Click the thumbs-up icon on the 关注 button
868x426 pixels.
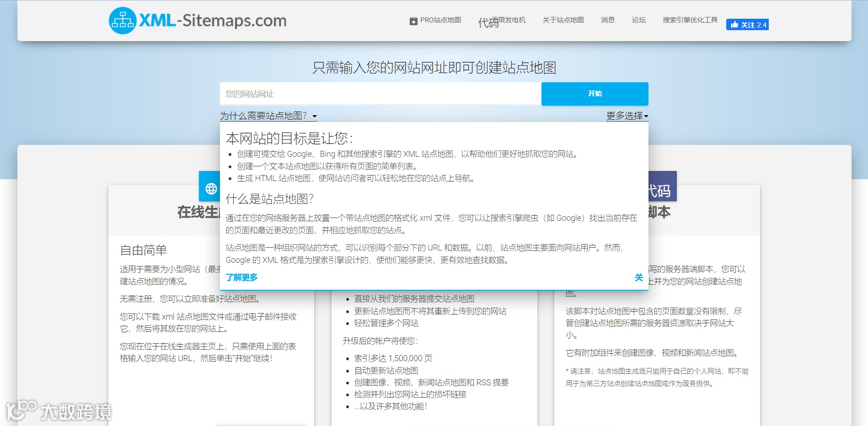point(735,25)
